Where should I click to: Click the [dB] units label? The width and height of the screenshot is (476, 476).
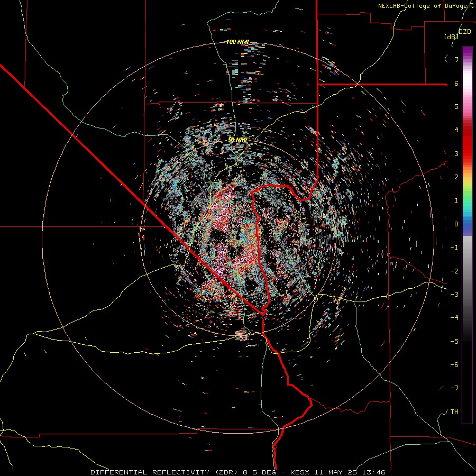452,36
